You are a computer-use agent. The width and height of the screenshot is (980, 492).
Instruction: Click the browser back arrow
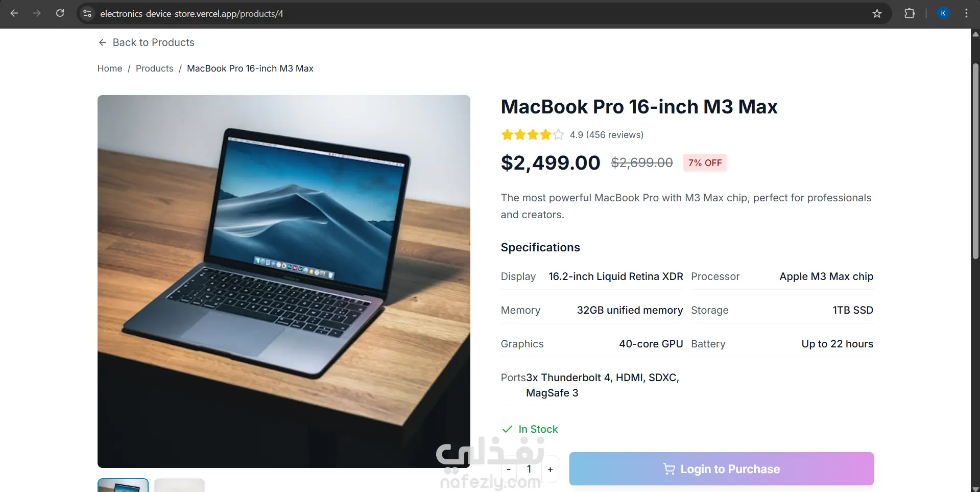[x=14, y=13]
